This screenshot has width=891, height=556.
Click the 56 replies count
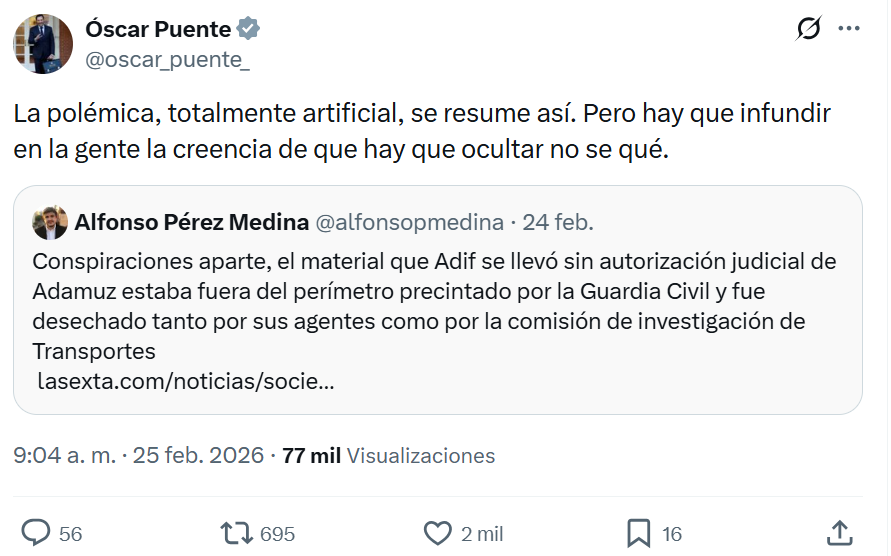click(x=70, y=534)
